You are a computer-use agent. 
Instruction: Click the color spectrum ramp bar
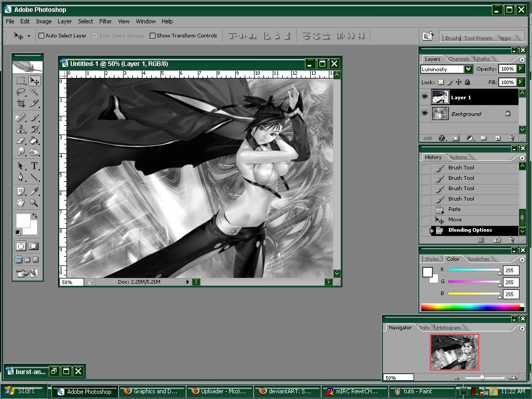pos(470,308)
